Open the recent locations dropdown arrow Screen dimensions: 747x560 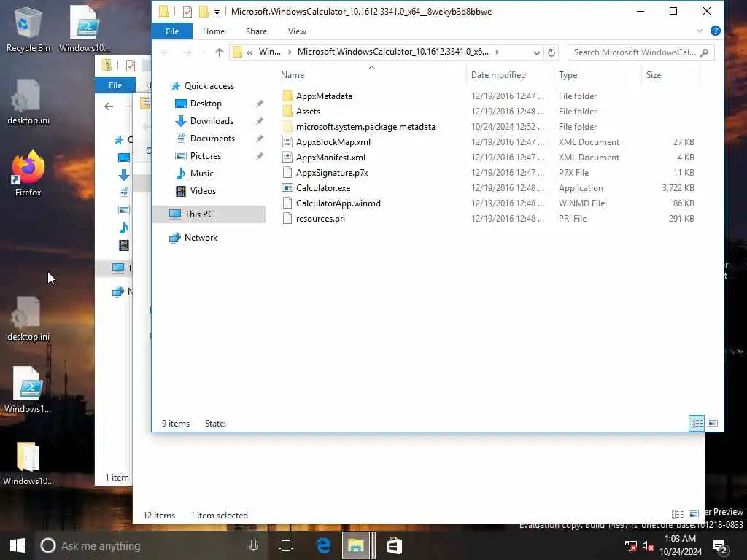204,52
